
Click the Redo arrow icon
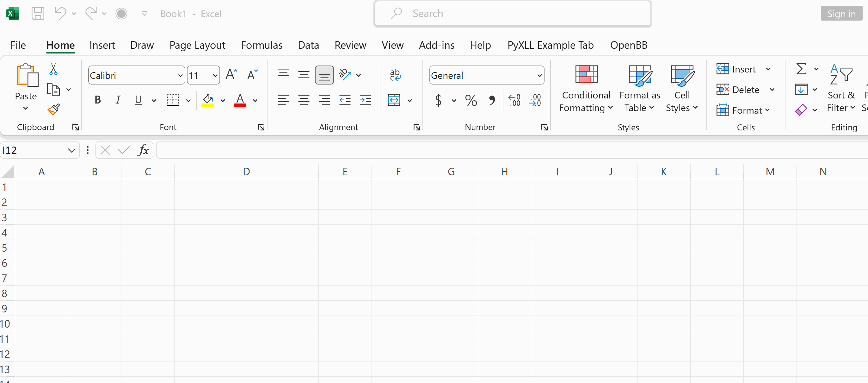pos(91,14)
